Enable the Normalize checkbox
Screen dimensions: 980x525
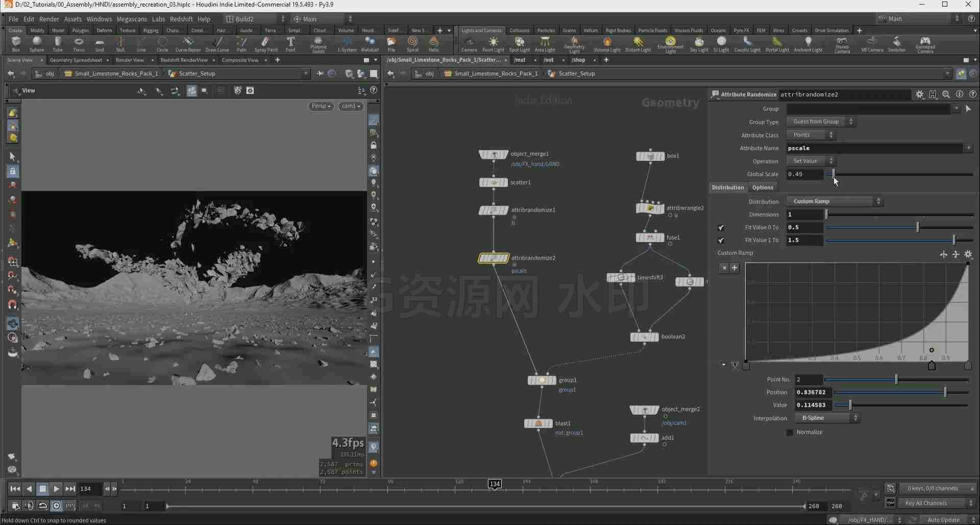(x=790, y=433)
